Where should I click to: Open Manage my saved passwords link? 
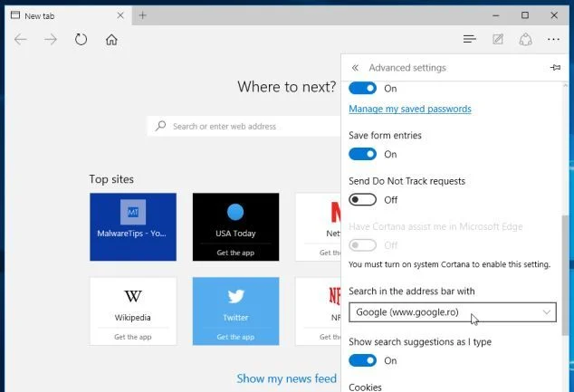(410, 109)
